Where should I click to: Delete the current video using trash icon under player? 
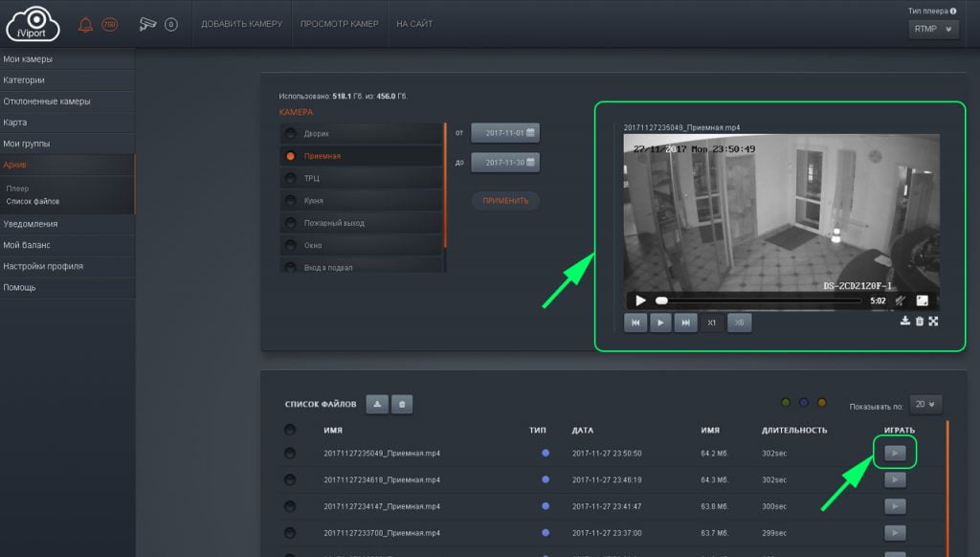(x=920, y=322)
